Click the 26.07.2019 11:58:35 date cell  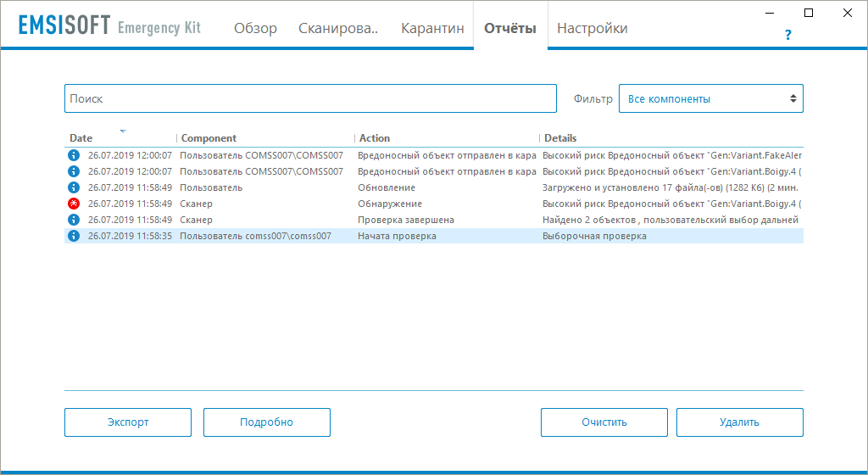click(130, 236)
